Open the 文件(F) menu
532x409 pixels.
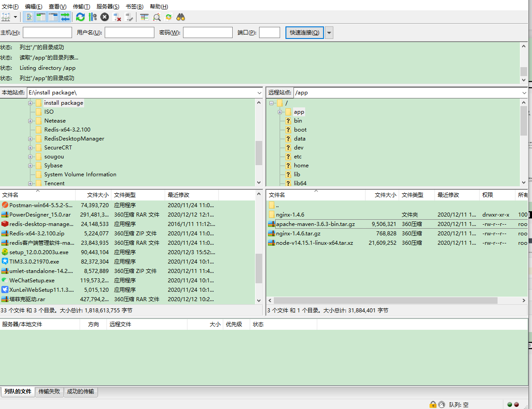coord(10,6)
